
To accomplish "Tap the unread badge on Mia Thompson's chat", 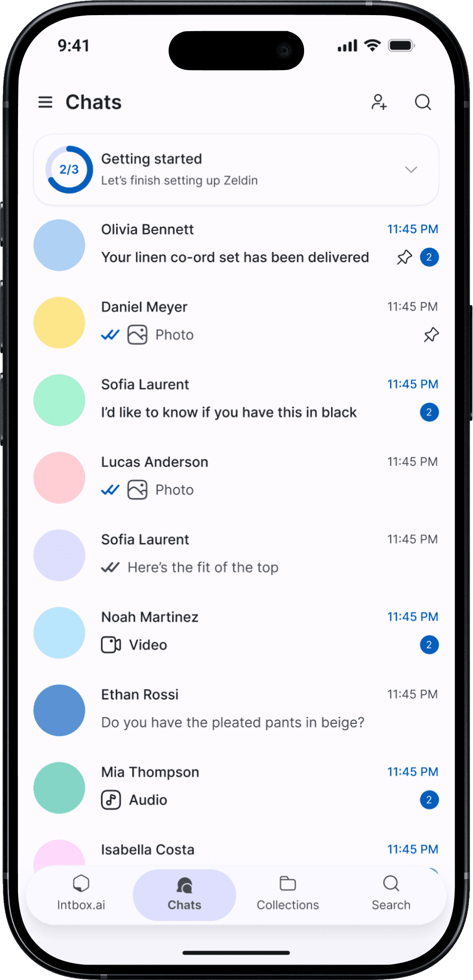I will click(x=429, y=800).
